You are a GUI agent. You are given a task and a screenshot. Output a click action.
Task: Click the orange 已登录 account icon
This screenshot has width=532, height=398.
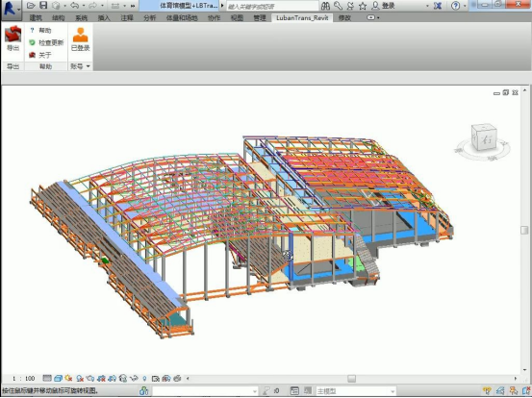81,35
